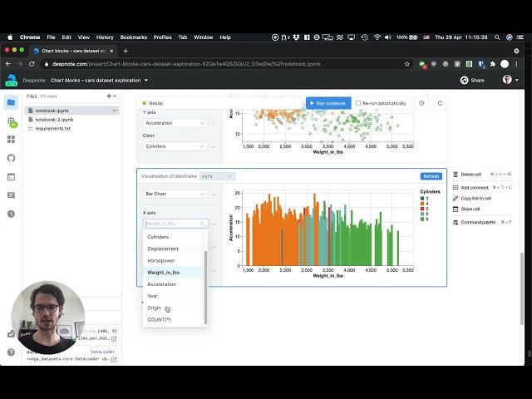This screenshot has width=532, height=399.
Task: Open requirements.txt file
Action: tap(52, 129)
